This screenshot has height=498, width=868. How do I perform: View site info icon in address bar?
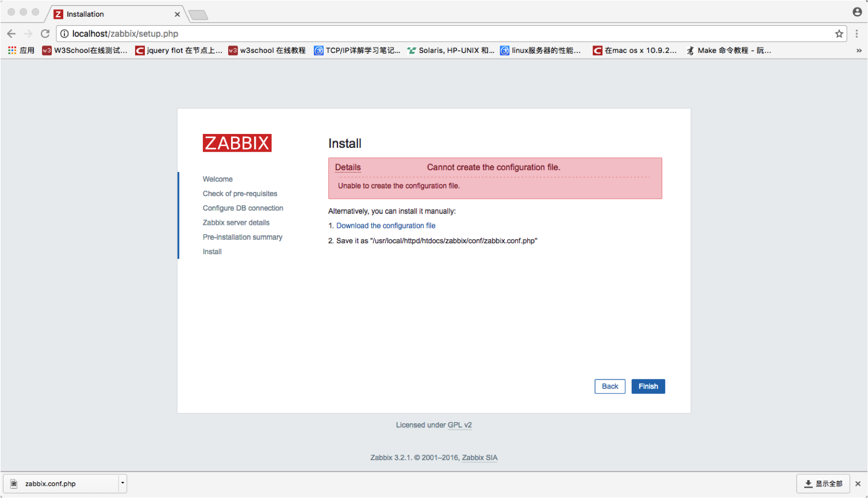64,34
